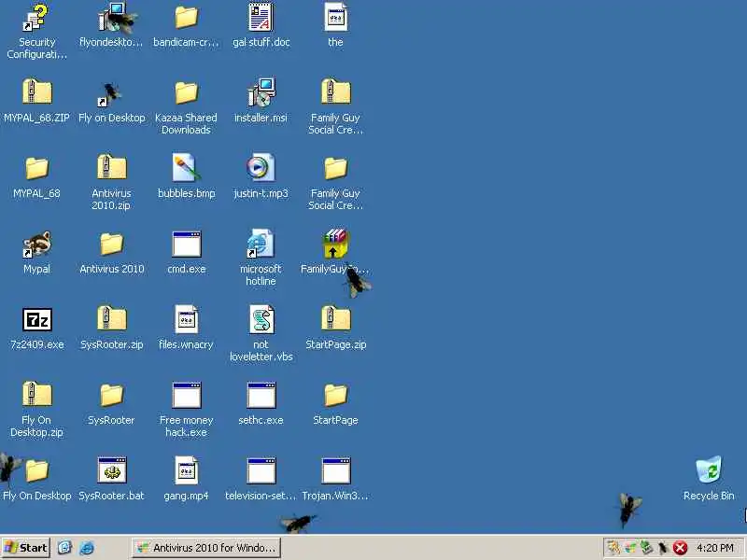This screenshot has height=560, width=747.
Task: Click the fly crawling over the FamilyGuy label
Action: point(358,281)
